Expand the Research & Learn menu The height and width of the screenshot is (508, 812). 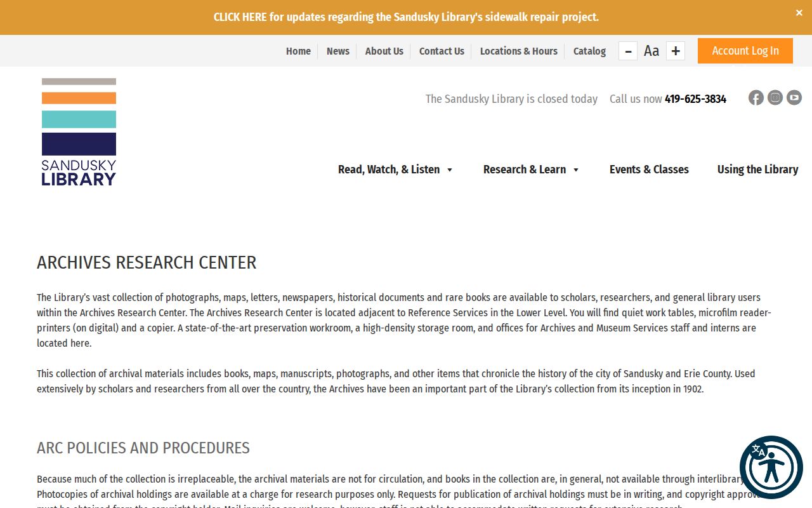pyautogui.click(x=531, y=170)
